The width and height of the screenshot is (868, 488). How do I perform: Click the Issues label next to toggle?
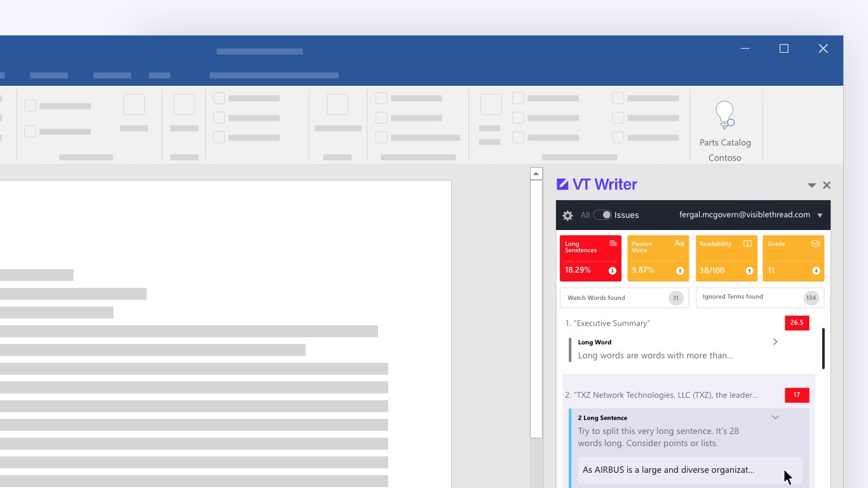click(627, 215)
